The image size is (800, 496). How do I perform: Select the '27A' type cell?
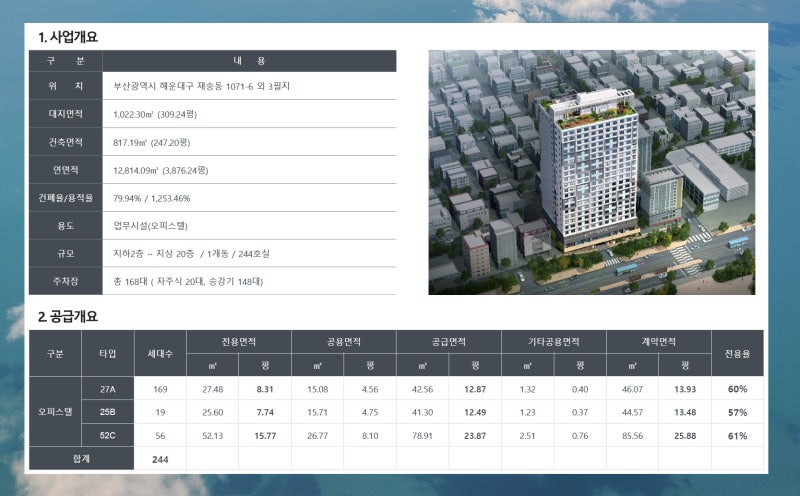108,389
